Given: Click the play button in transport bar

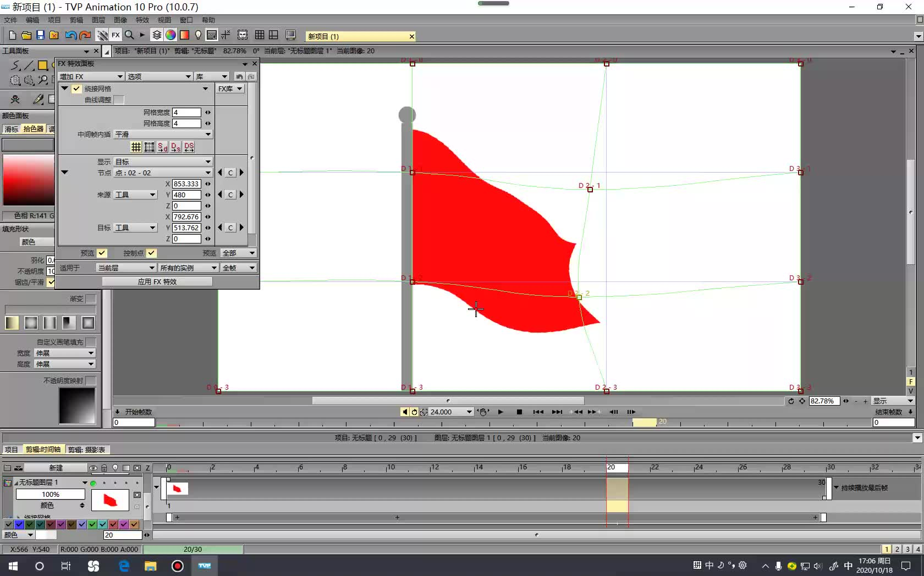Looking at the screenshot, I should point(501,412).
